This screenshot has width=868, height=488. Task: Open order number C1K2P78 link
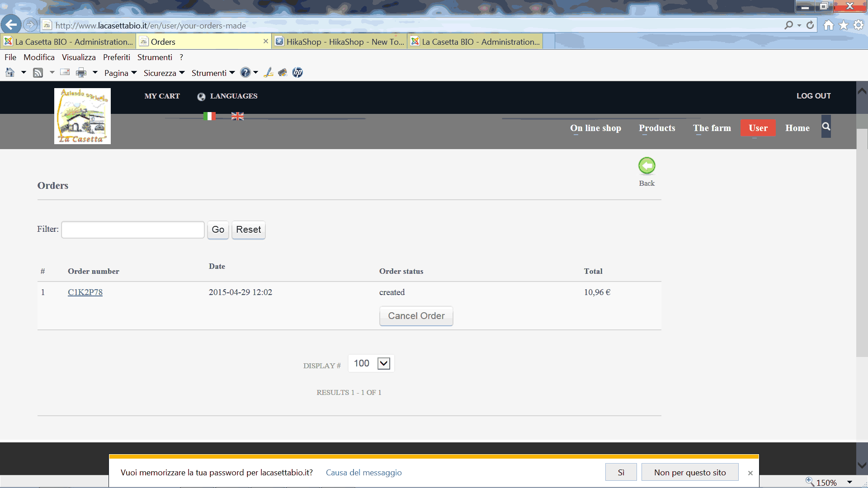[85, 292]
